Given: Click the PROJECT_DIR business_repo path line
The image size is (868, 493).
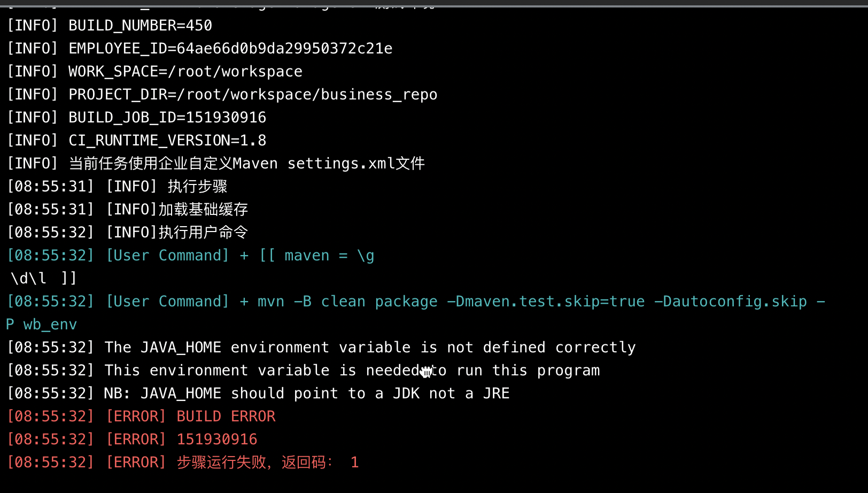Looking at the screenshot, I should coord(222,94).
